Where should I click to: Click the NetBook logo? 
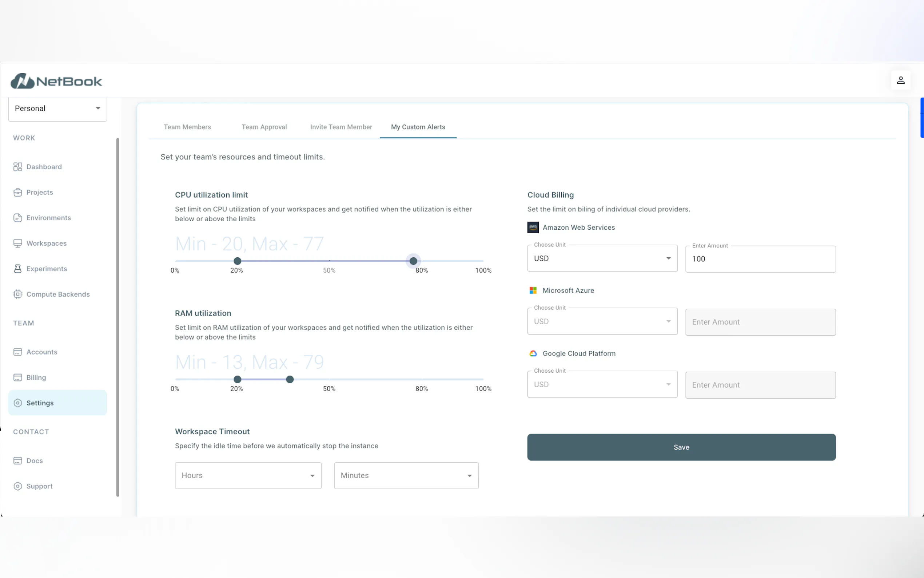pos(56,81)
